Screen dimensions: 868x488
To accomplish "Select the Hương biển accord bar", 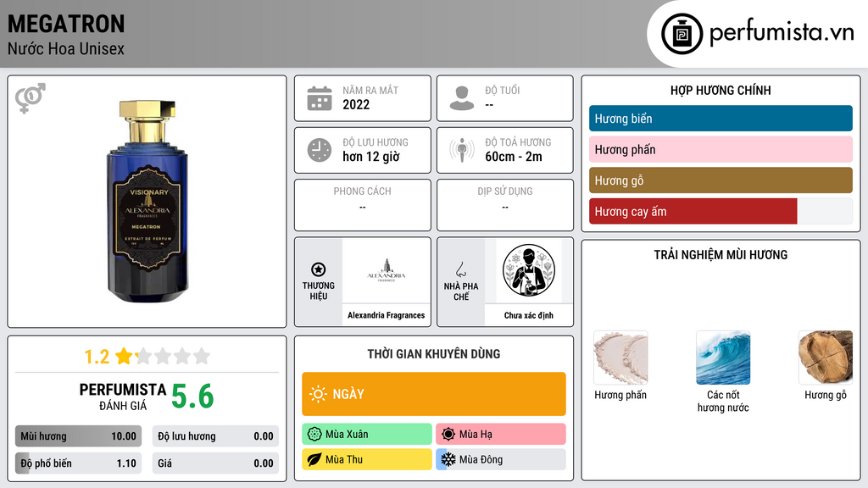I will [721, 119].
